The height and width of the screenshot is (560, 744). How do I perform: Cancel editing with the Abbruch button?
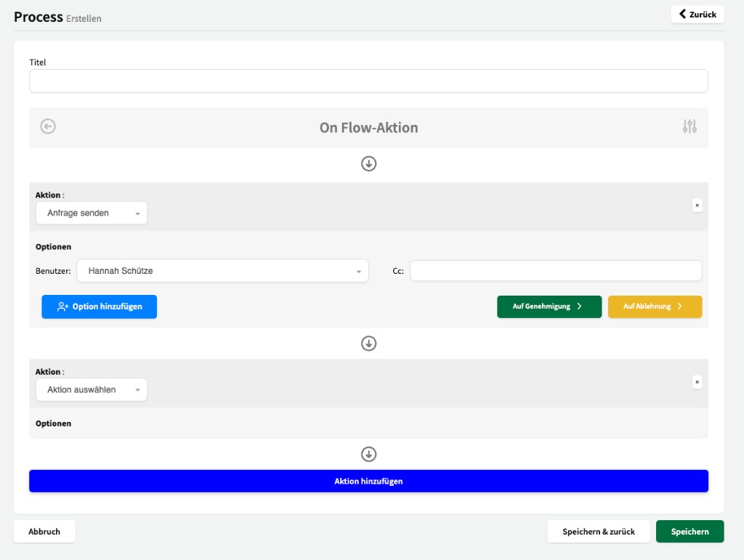(x=44, y=531)
